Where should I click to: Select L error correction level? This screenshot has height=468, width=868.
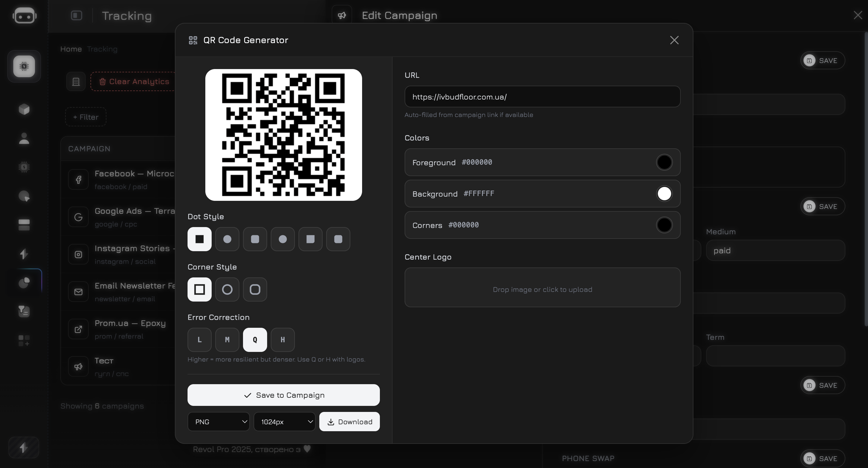pyautogui.click(x=200, y=340)
